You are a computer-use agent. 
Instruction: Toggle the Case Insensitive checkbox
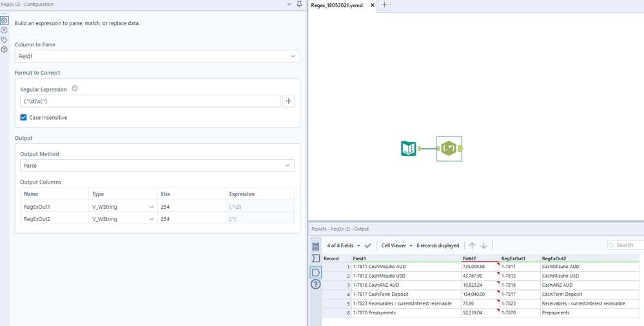[x=23, y=117]
